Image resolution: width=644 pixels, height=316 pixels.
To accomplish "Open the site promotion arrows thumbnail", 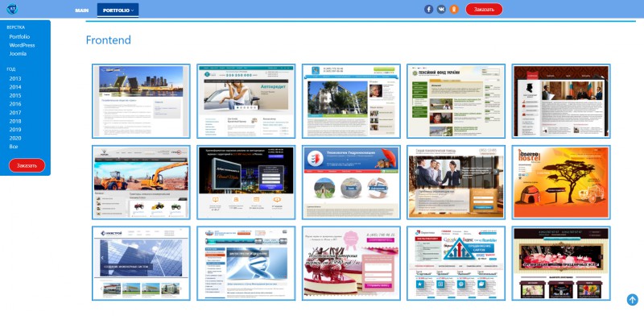I will click(456, 264).
